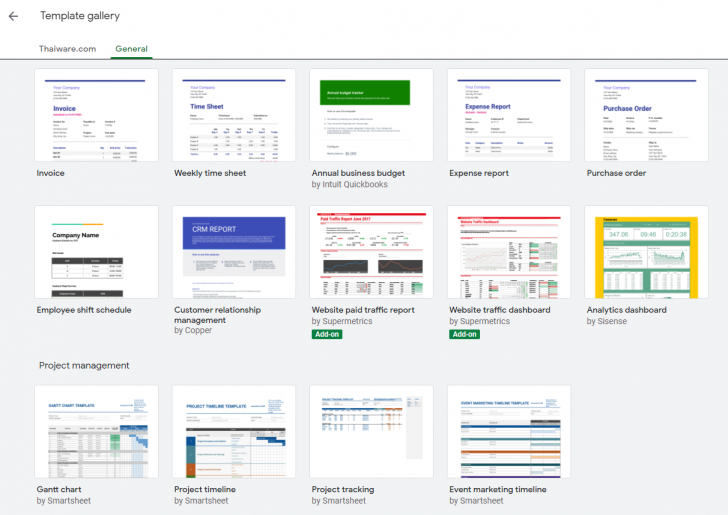Click 'by Supermetrics' under Website paid traffic report

pyautogui.click(x=342, y=321)
